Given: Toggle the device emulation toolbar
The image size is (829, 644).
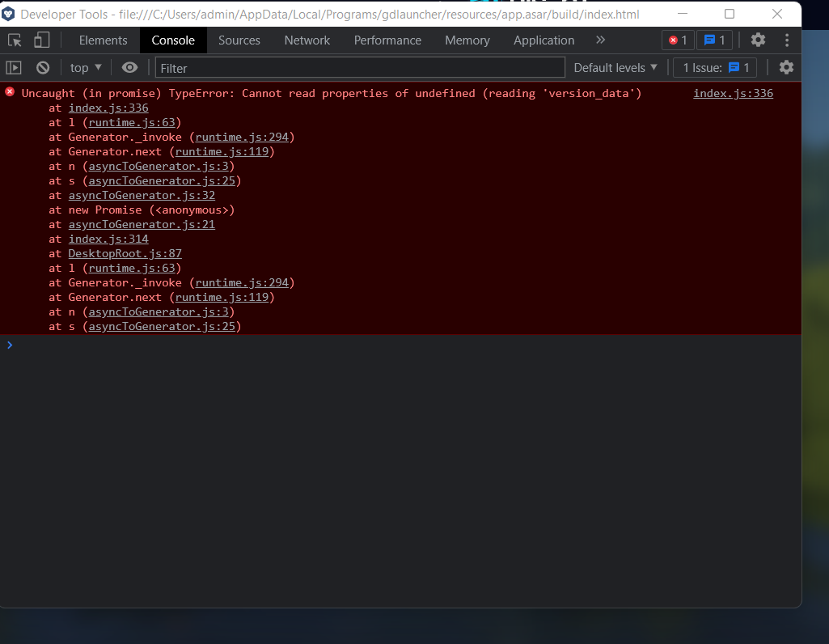Looking at the screenshot, I should click(41, 39).
